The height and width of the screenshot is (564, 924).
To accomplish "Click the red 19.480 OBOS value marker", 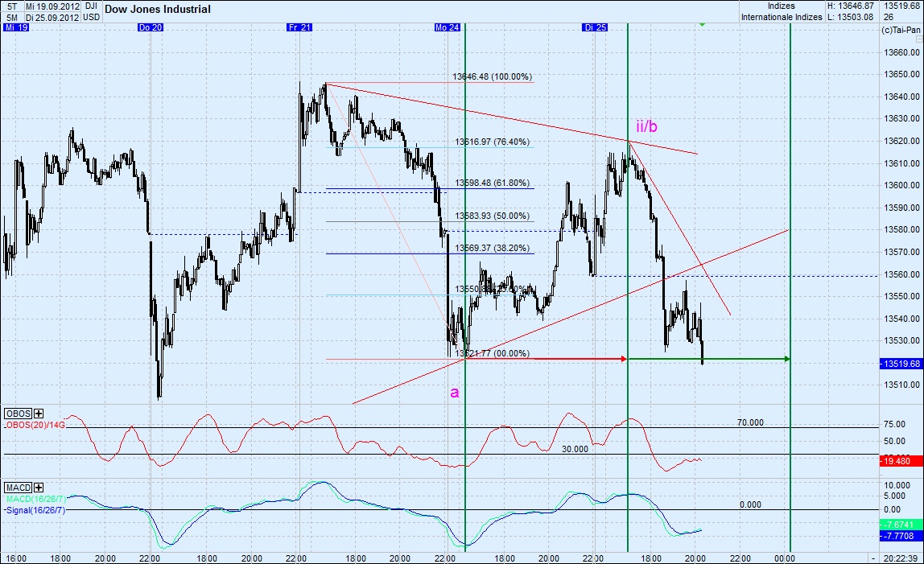I will (x=896, y=462).
